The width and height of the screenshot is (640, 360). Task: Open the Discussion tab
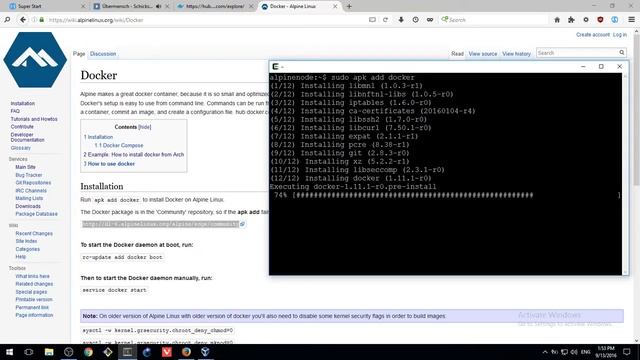click(x=103, y=54)
